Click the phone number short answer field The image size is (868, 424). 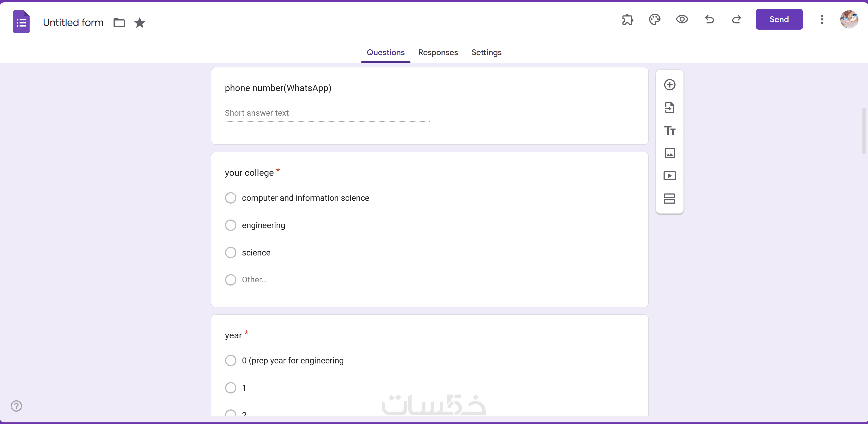point(327,113)
